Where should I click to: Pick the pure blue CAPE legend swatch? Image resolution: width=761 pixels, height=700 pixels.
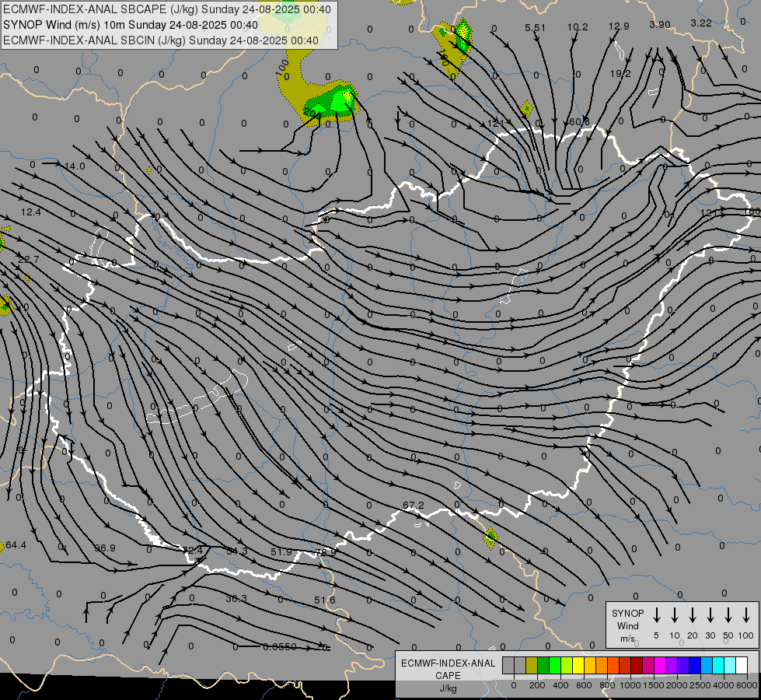coord(696,666)
